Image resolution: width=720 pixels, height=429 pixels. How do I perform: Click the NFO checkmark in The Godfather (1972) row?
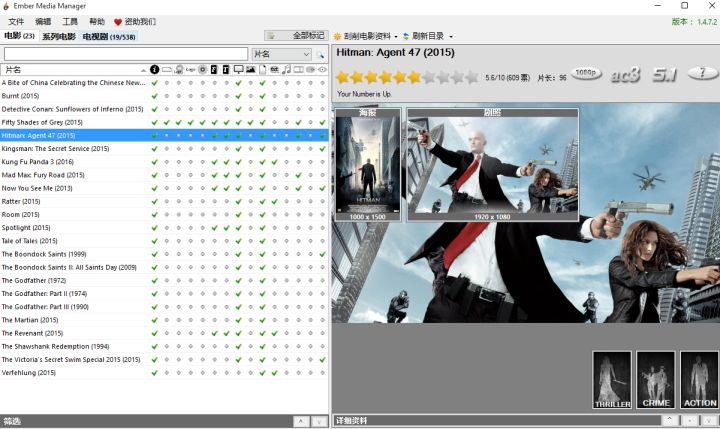[155, 281]
